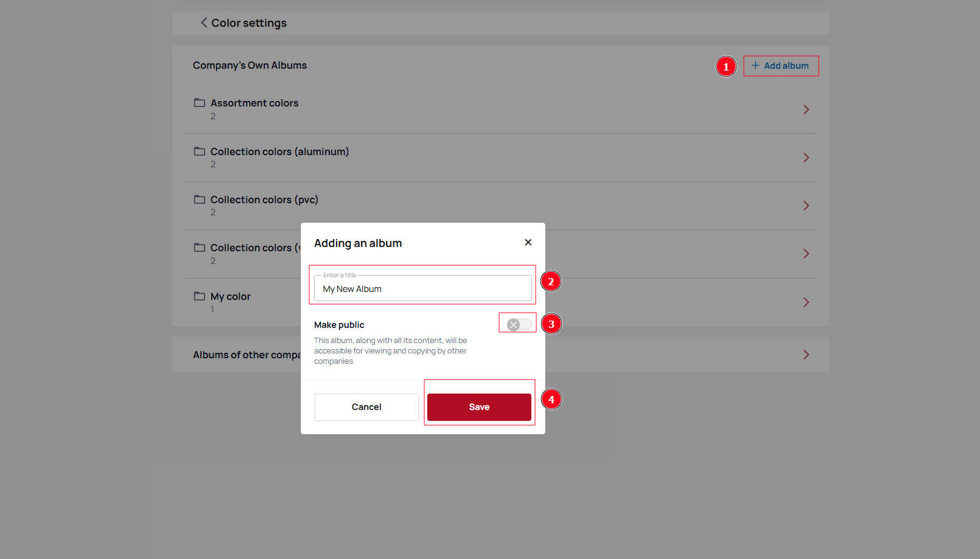Expand the Albums of other companies chevron
Image resolution: width=980 pixels, height=559 pixels.
(806, 355)
